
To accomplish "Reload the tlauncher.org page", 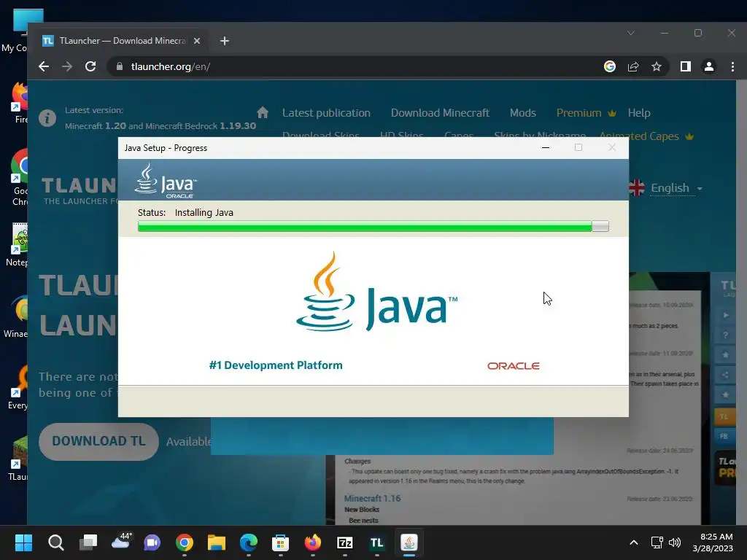I will tap(90, 66).
